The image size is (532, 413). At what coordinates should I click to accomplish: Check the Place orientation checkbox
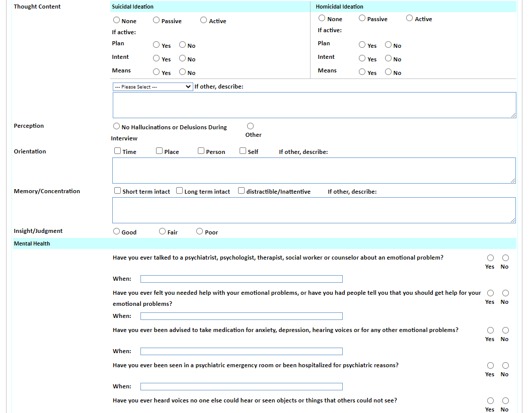tap(160, 151)
